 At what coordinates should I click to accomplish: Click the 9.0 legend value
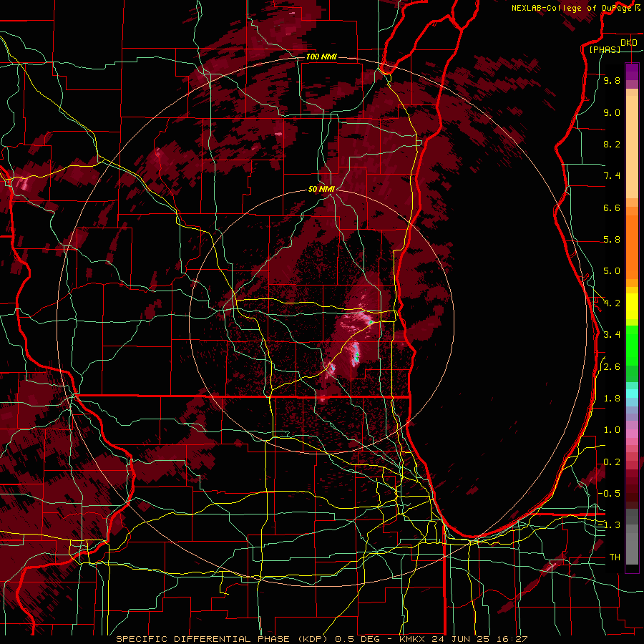point(612,113)
